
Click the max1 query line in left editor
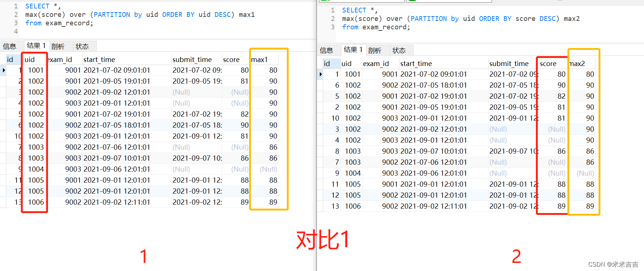[140, 15]
